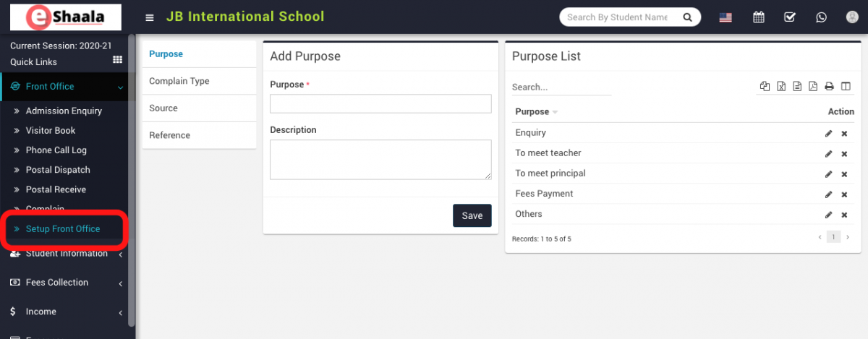Open the Visitor Book menu item

[x=51, y=131]
